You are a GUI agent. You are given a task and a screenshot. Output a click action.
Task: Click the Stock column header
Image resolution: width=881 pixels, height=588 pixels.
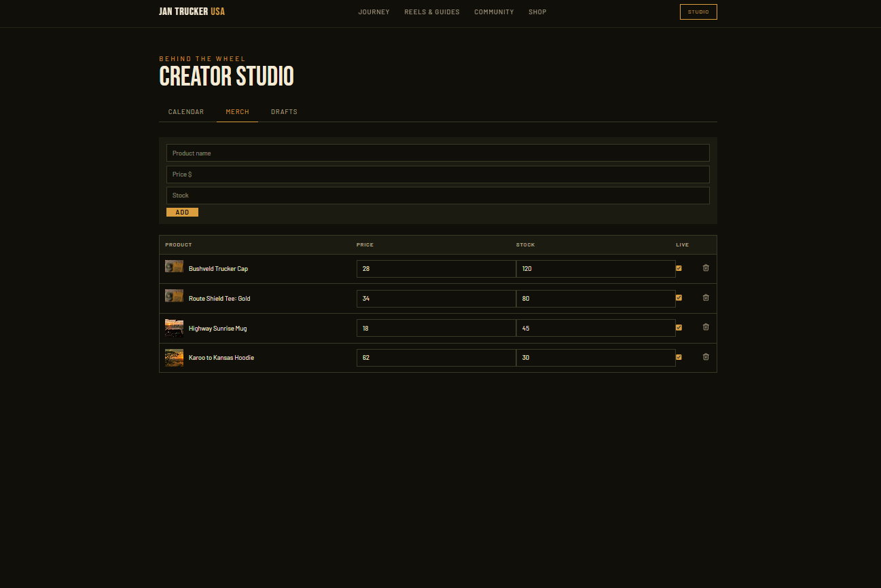526,245
